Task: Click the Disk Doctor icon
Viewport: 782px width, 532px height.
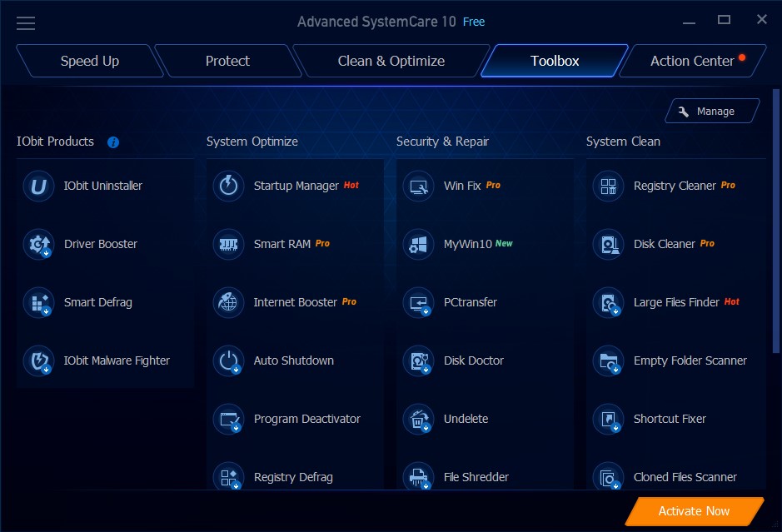Action: click(x=418, y=361)
